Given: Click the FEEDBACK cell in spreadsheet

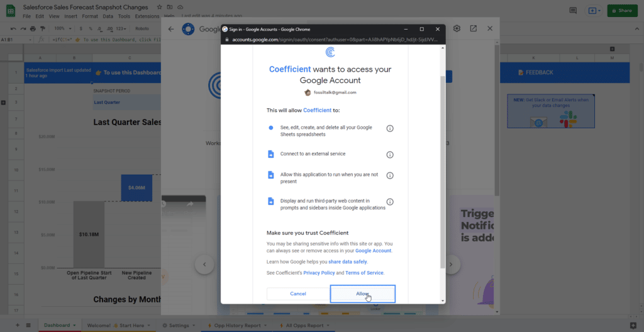Looking at the screenshot, I should pos(536,72).
